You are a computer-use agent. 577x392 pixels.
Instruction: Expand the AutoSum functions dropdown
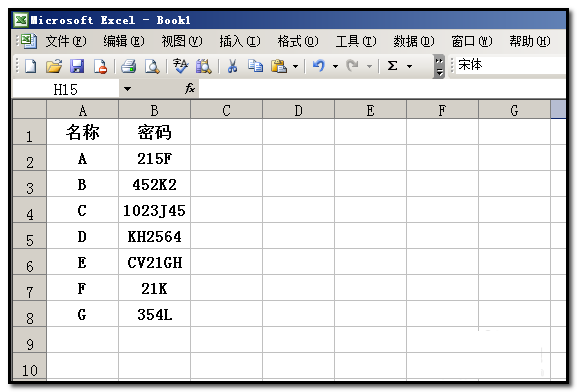pos(409,67)
